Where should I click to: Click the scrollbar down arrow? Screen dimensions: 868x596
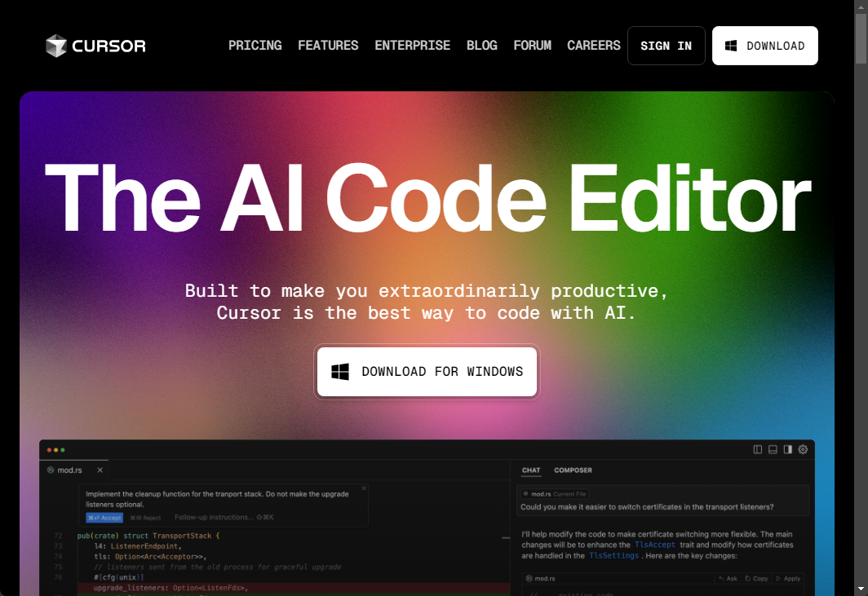pos(861,589)
